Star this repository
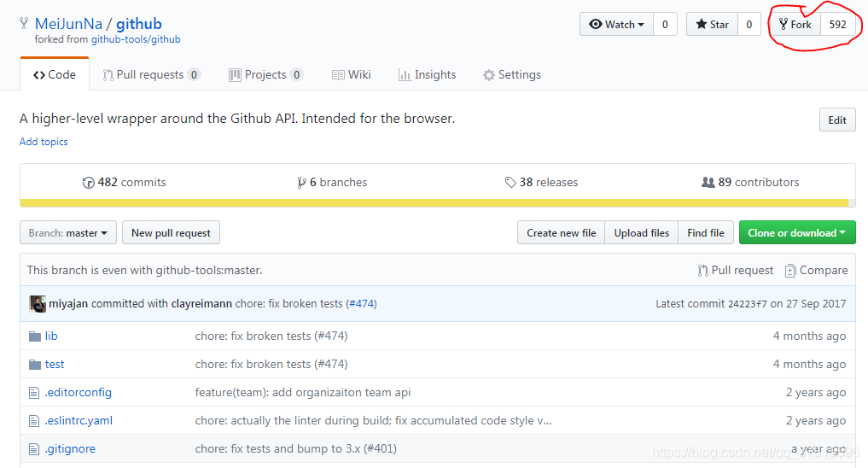This screenshot has height=468, width=868. pyautogui.click(x=712, y=25)
